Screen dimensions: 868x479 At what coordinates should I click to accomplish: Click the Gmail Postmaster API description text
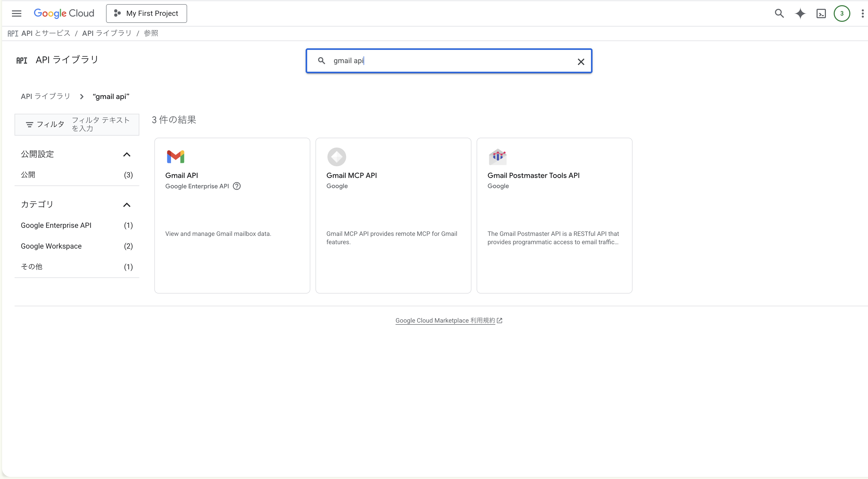(x=553, y=238)
